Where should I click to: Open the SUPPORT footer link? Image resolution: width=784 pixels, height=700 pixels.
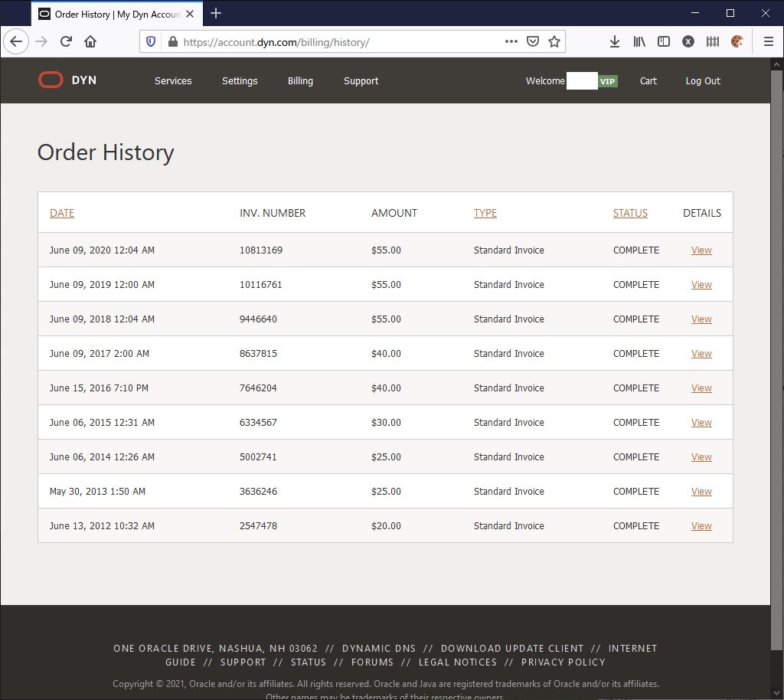(x=243, y=662)
